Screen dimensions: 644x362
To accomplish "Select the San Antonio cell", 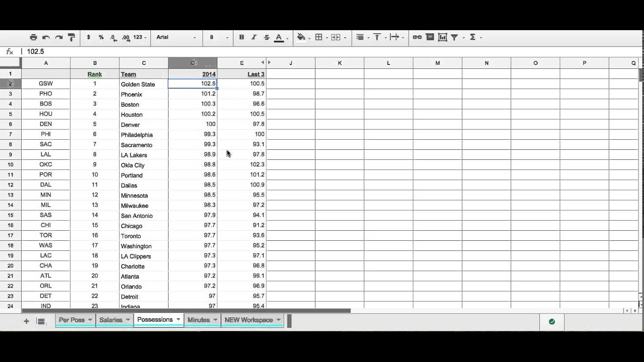I will (x=143, y=215).
